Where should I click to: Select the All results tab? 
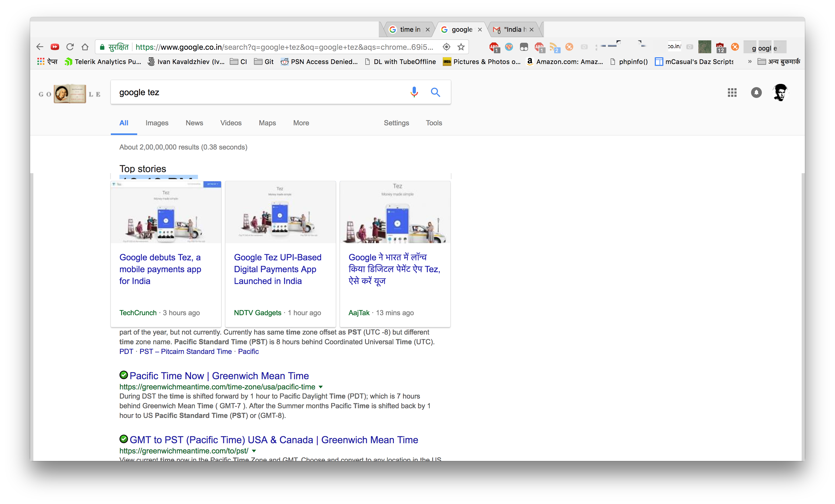pyautogui.click(x=124, y=123)
